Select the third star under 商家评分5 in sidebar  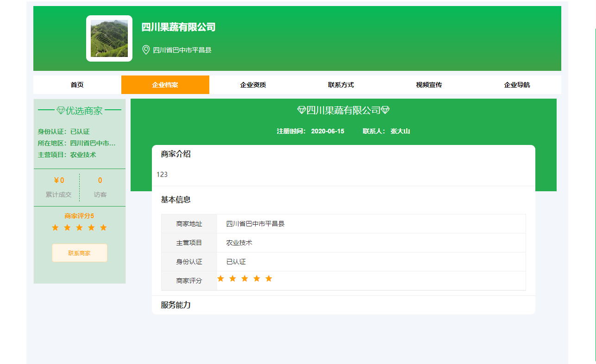tap(79, 227)
